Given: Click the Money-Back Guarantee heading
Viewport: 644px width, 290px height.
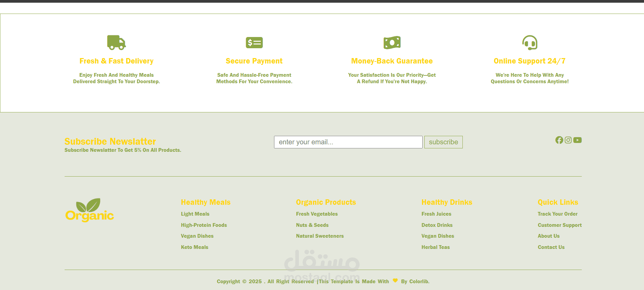Looking at the screenshot, I should coord(392,61).
